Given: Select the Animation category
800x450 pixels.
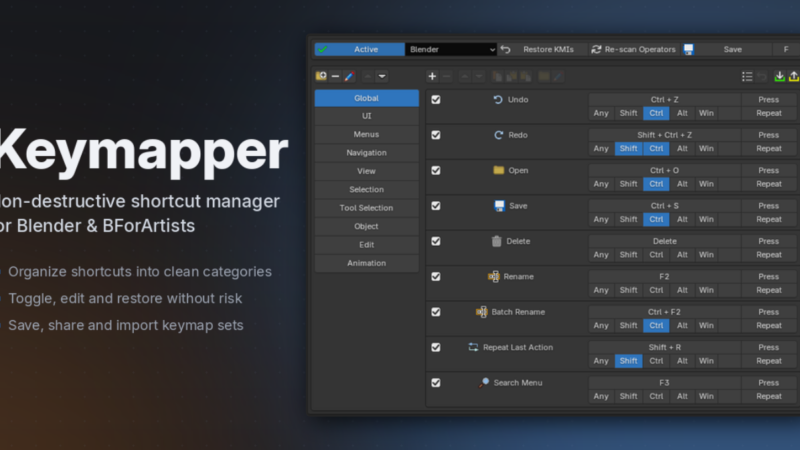Looking at the screenshot, I should point(366,263).
